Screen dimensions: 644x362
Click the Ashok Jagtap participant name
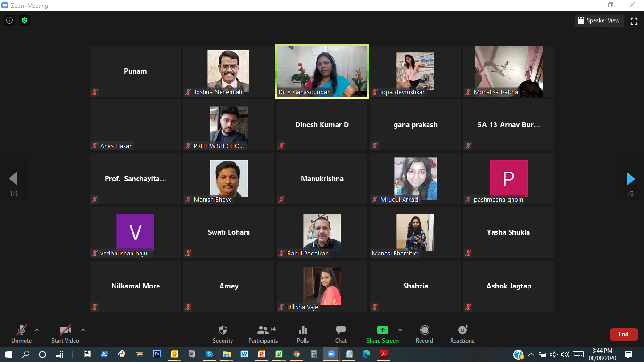tap(509, 286)
